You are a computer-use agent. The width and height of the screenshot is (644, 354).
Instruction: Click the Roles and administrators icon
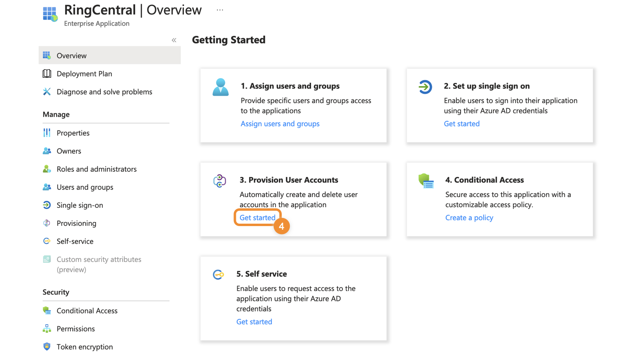click(47, 169)
